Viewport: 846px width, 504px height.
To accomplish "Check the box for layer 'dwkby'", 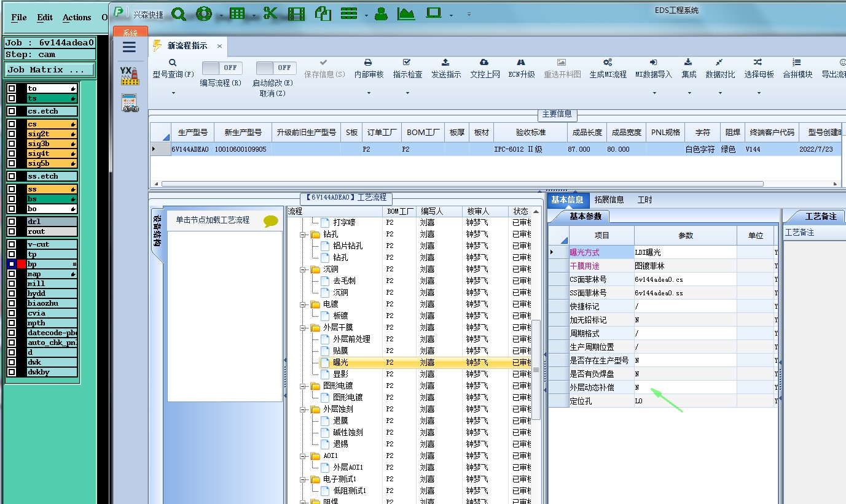I will point(12,372).
